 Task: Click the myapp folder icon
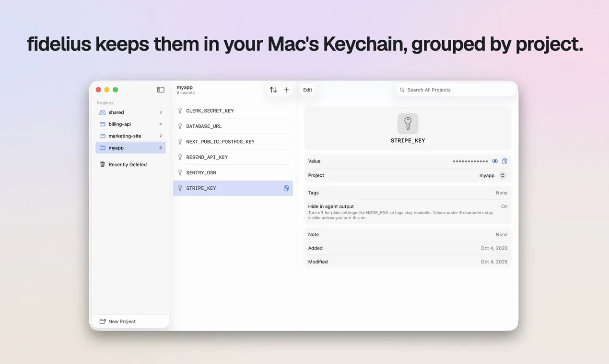(x=102, y=148)
